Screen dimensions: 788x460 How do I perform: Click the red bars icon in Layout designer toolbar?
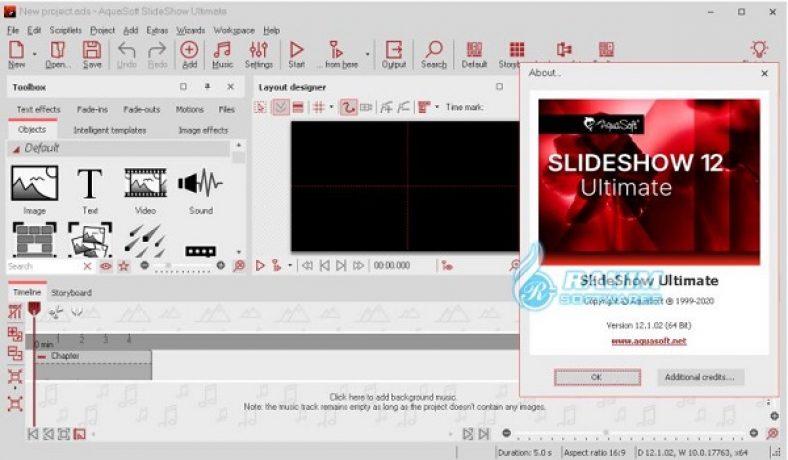click(x=298, y=107)
